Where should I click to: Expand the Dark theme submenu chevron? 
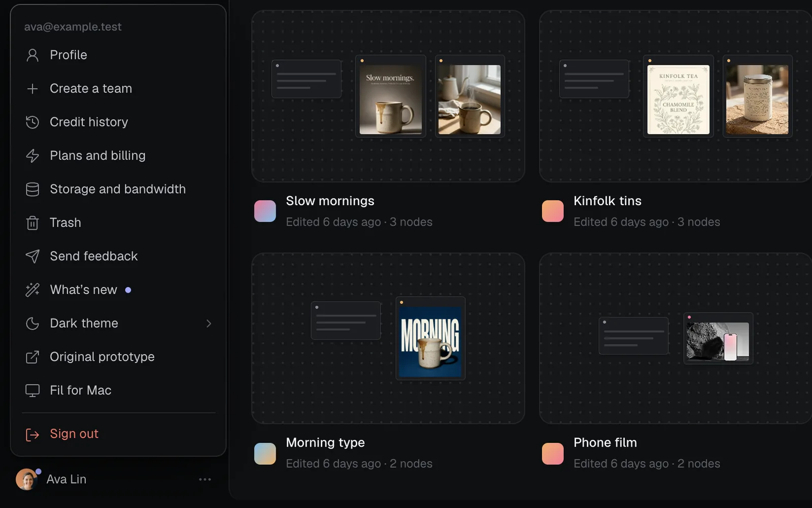[x=209, y=324]
